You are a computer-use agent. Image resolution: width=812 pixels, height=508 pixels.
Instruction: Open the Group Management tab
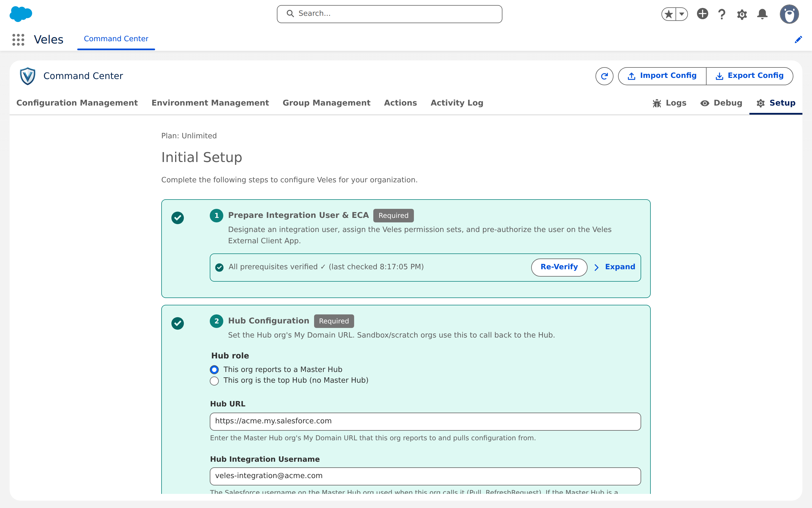pos(326,103)
